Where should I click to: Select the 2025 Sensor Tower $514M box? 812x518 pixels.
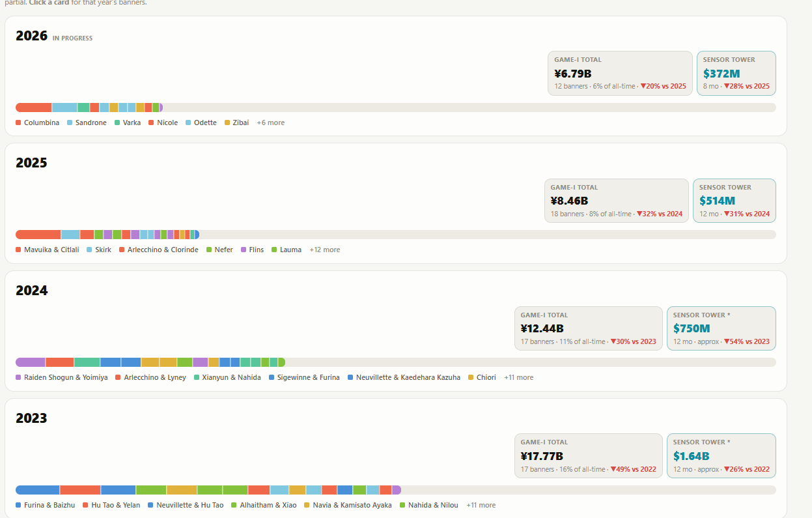(735, 201)
